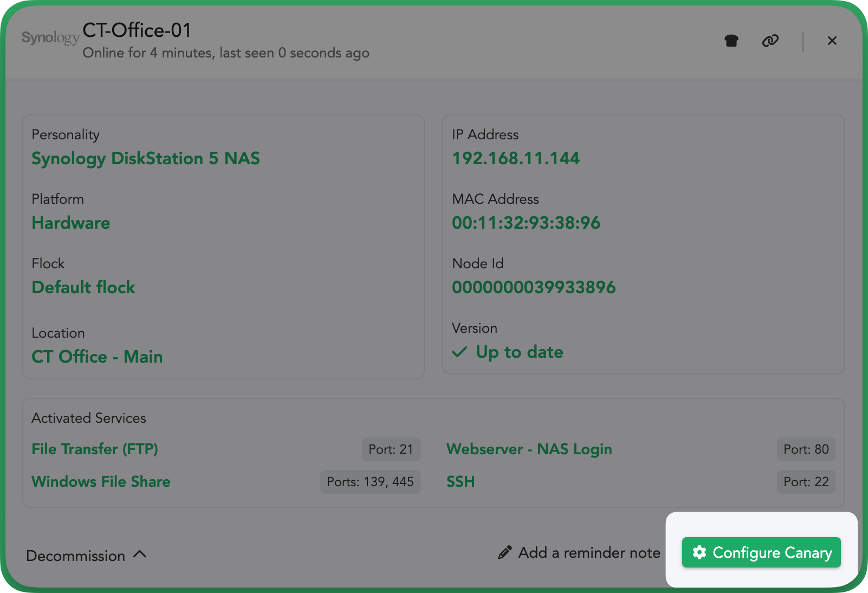The height and width of the screenshot is (593, 868).
Task: Click the Synology logo
Action: [x=50, y=37]
